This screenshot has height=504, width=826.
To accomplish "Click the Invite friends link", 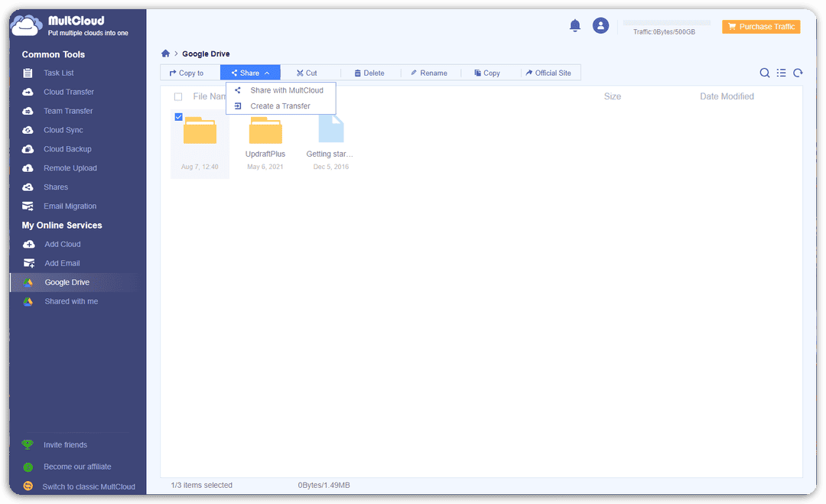I will coord(65,444).
